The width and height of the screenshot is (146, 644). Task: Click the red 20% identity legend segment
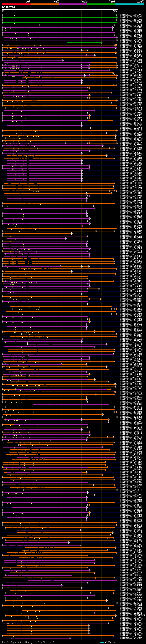[x=16, y=4]
